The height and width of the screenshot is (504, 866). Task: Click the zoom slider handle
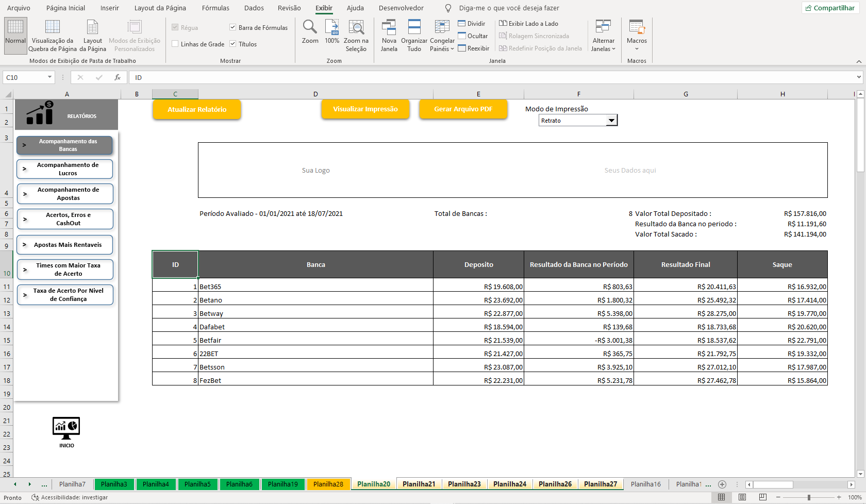coord(809,497)
